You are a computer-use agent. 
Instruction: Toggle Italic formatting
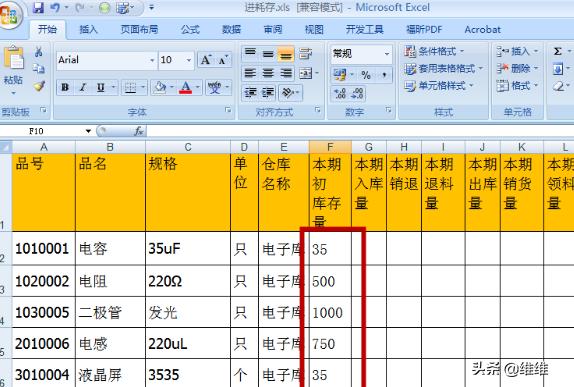click(x=83, y=88)
